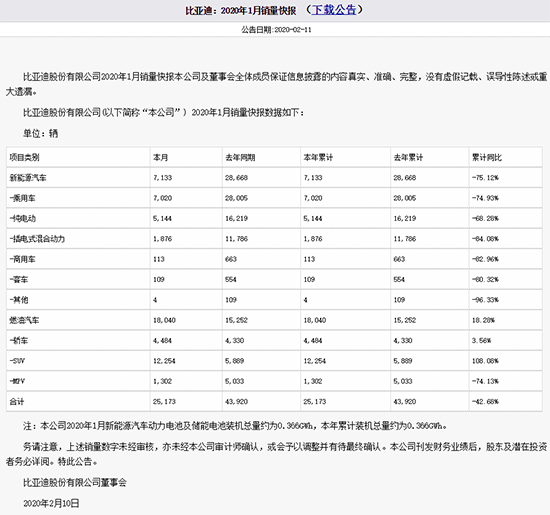The height and width of the screenshot is (515, 550).
Task: Click 插电式混合动力 本月 value 1,876
Action: point(162,239)
